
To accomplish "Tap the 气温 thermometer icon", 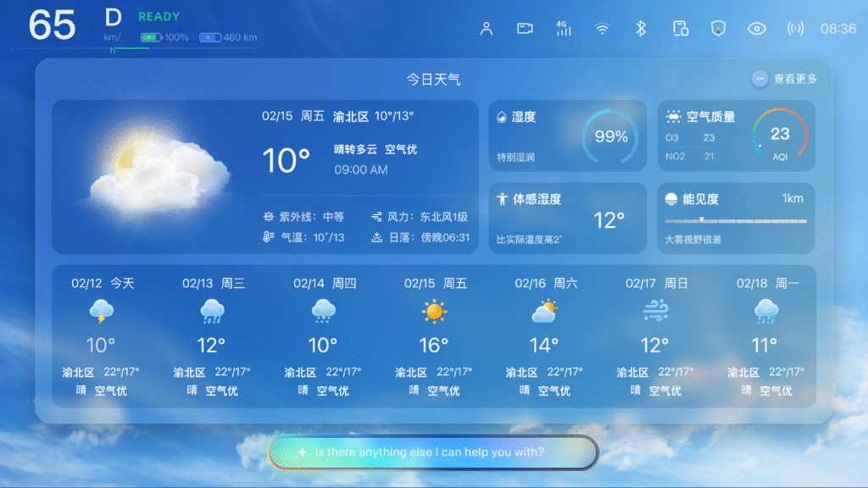I will pos(269,237).
